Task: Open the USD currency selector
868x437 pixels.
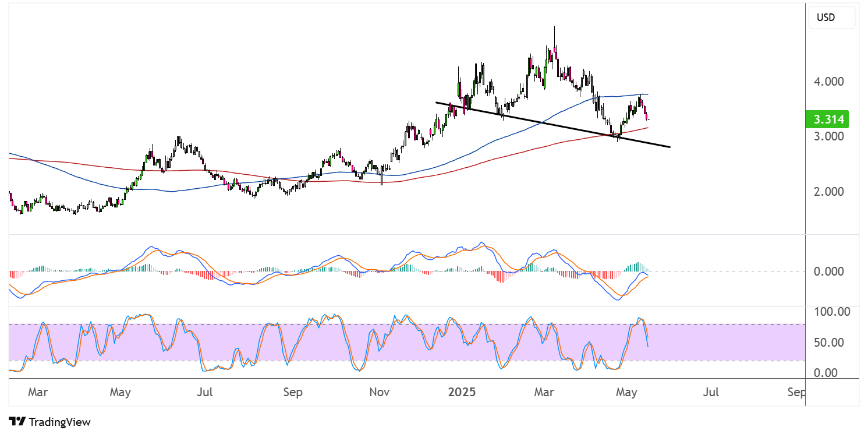Action: pyautogui.click(x=831, y=17)
